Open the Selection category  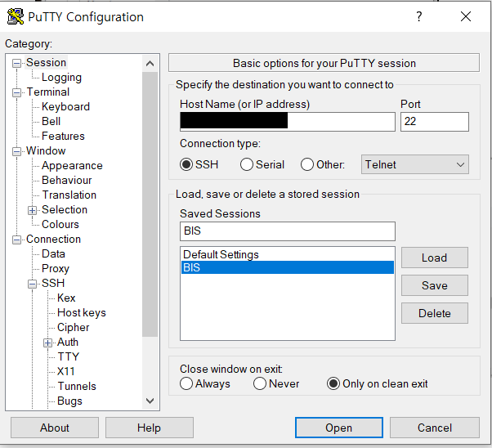65,210
